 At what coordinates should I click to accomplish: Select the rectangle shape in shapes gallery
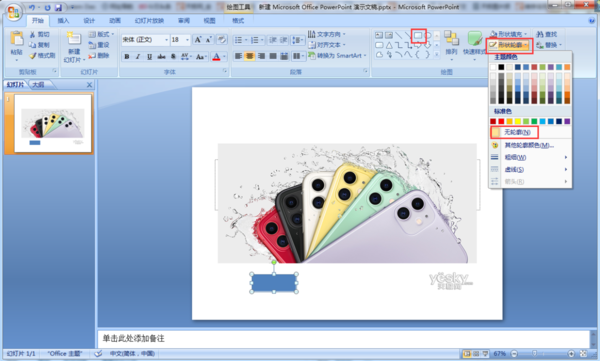click(x=418, y=36)
